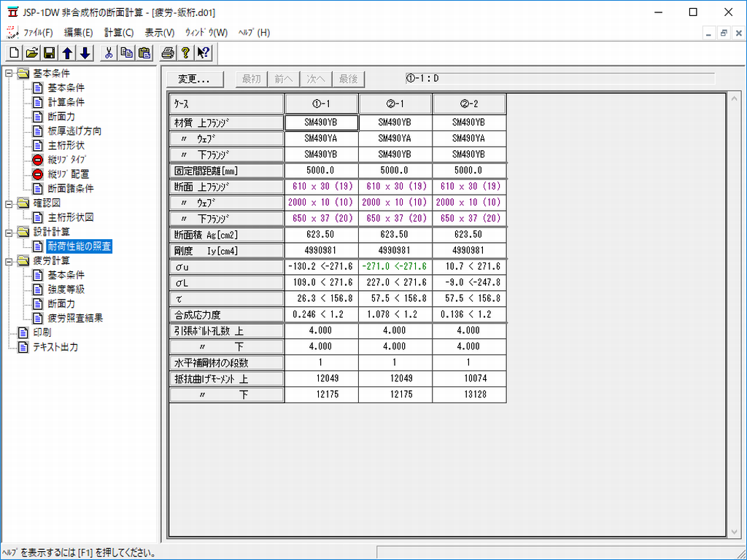Activate the context help arrow-question icon
Screen dimensions: 747x560
pos(203,52)
